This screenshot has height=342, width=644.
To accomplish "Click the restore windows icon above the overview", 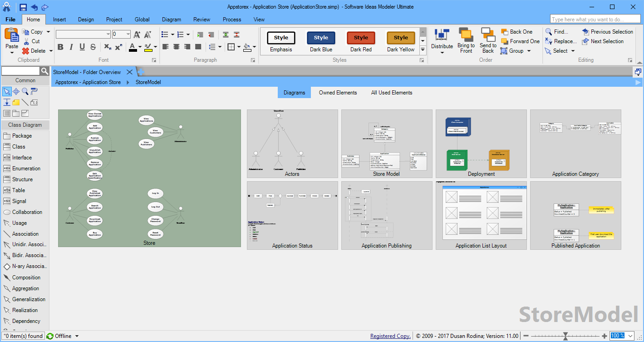I will pyautogui.click(x=638, y=72).
